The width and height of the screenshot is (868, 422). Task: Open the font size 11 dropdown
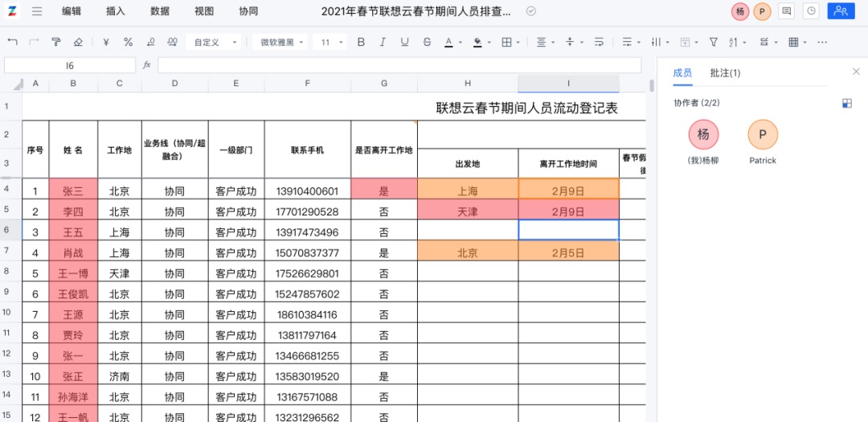click(330, 42)
